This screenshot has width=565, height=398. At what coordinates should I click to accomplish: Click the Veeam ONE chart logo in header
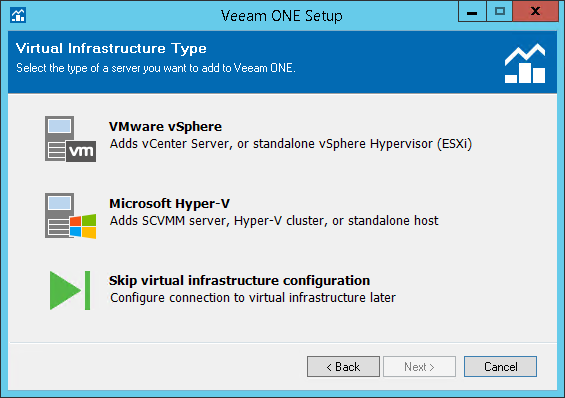coord(525,63)
